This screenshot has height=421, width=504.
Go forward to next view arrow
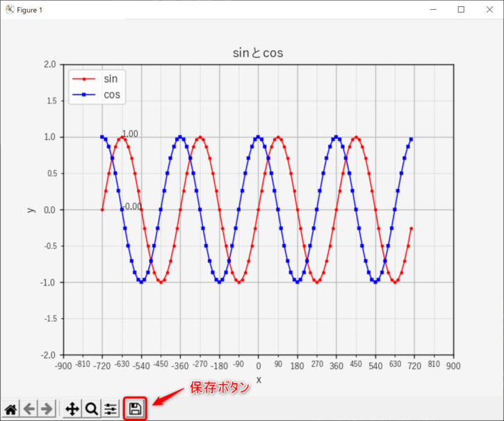coord(47,409)
